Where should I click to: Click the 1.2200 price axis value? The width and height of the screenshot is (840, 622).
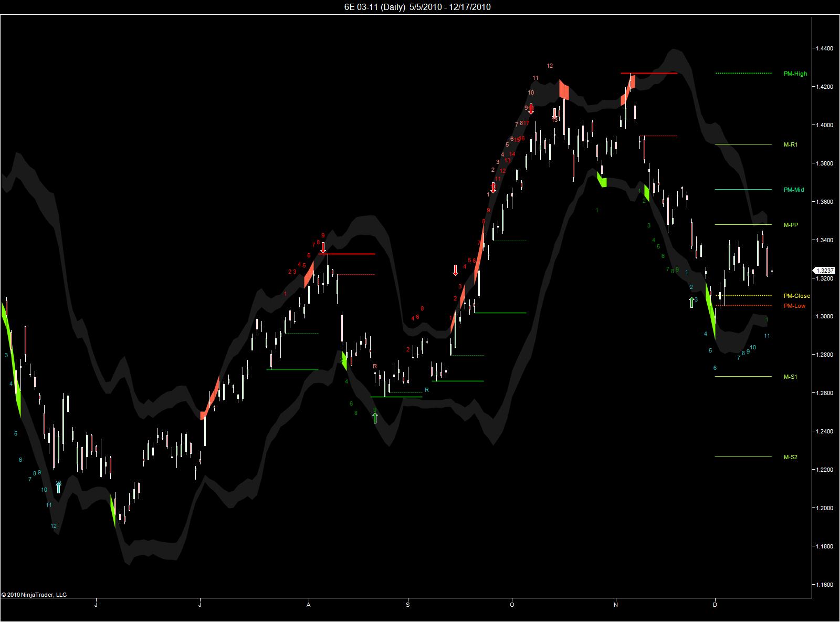point(825,470)
